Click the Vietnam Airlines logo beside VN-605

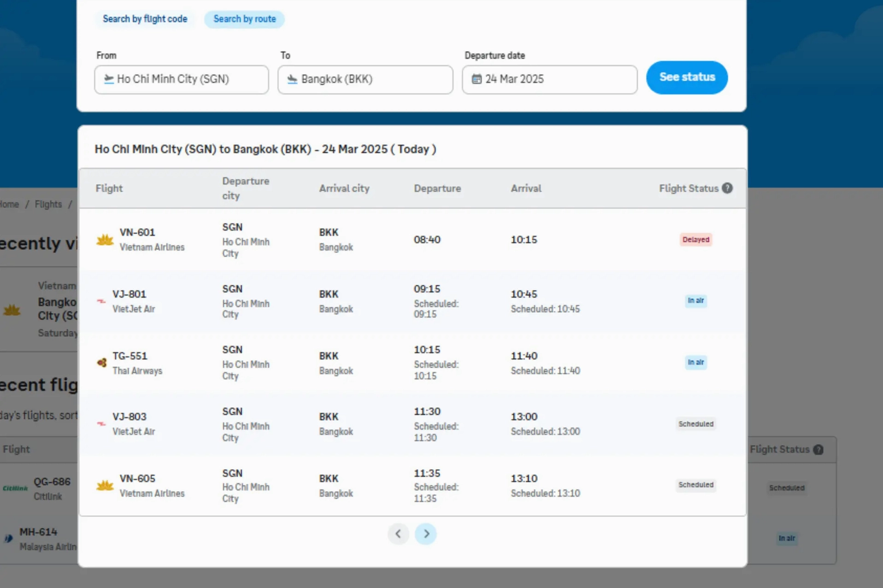tap(105, 485)
